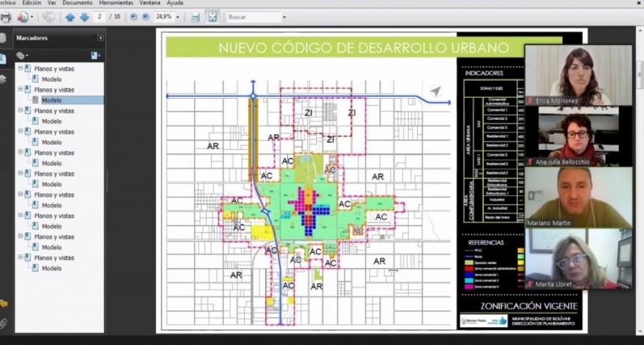Screen dimensions: 644x345
Task: Click the zoom out button
Action: pos(133,16)
